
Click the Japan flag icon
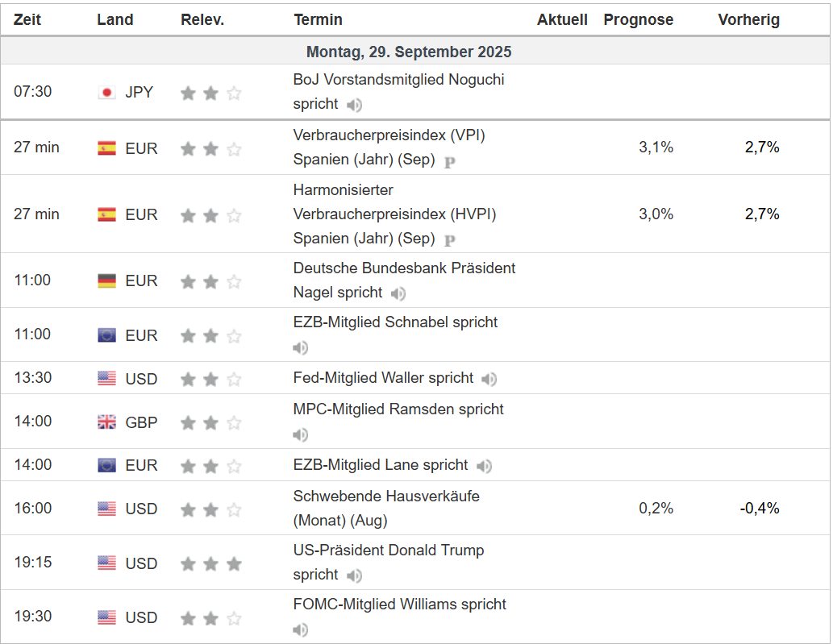106,93
